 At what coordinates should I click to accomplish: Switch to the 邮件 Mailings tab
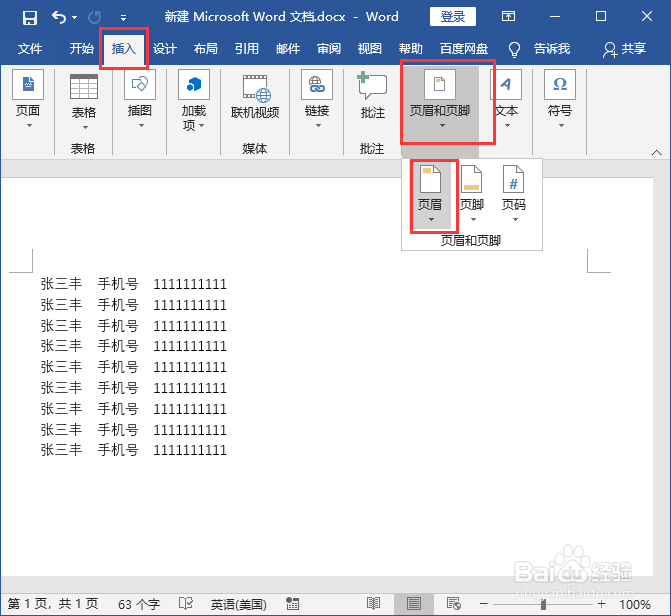tap(288, 48)
